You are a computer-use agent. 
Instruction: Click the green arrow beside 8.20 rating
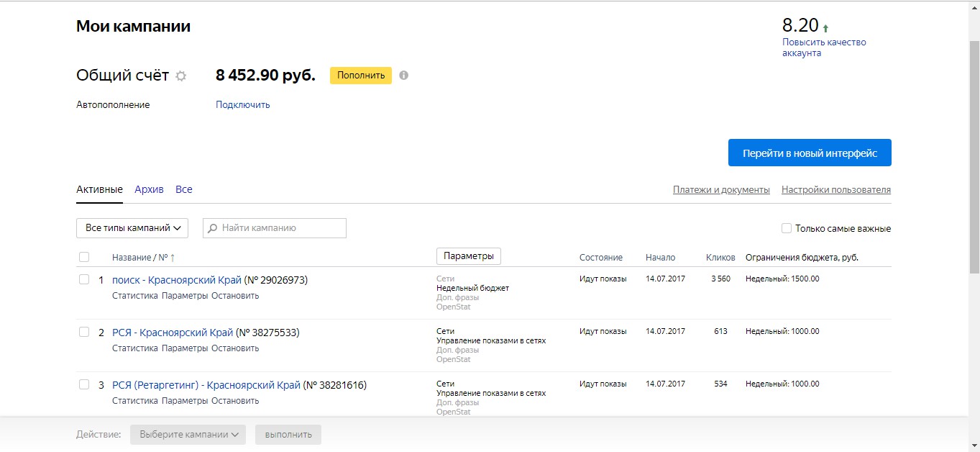coord(825,28)
